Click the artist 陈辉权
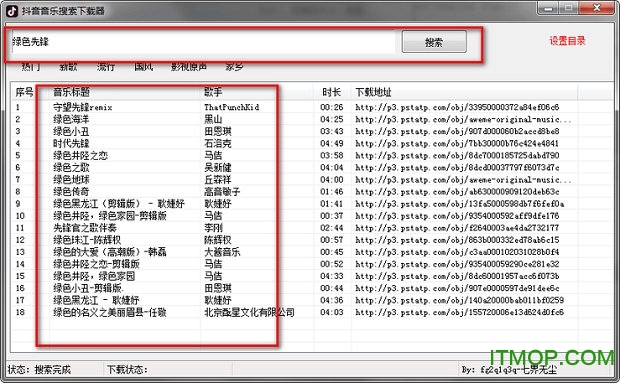Image resolution: width=620 pixels, height=383 pixels. click(x=218, y=240)
